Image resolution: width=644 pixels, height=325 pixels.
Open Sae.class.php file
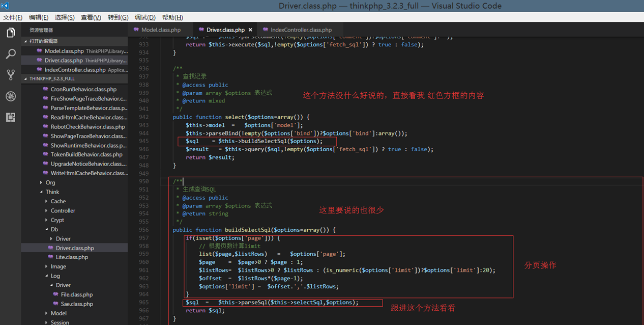pyautogui.click(x=77, y=304)
